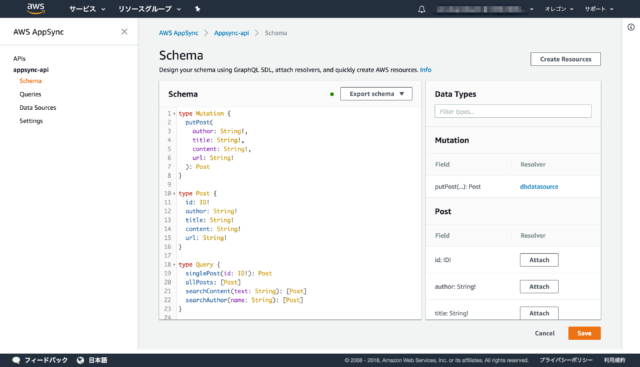Click the Filter types input field
The height and width of the screenshot is (367, 640).
pyautogui.click(x=513, y=111)
